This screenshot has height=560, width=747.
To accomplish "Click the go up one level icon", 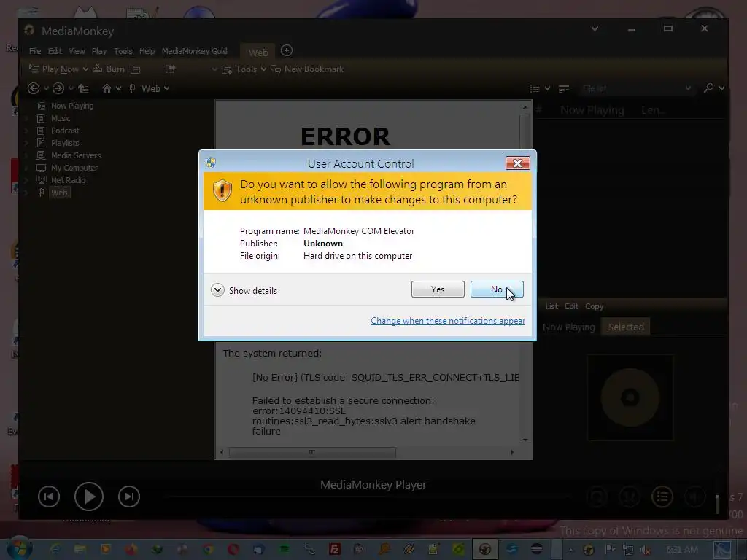I will pyautogui.click(x=83, y=88).
